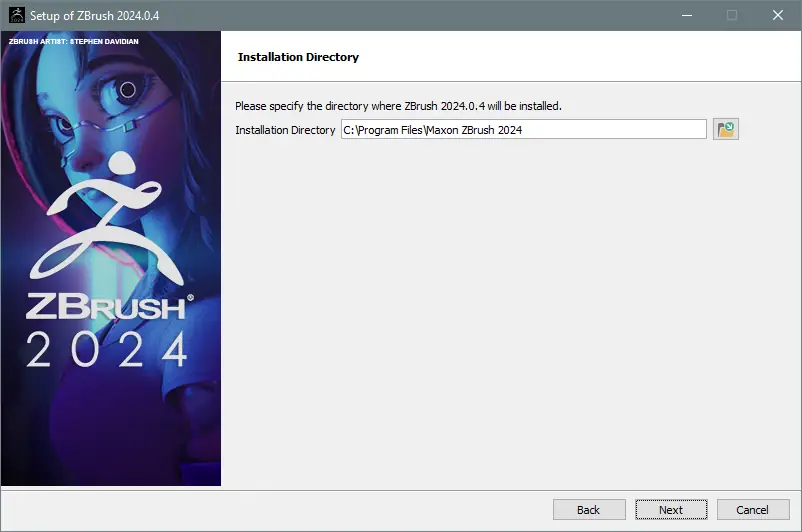The width and height of the screenshot is (802, 532).
Task: Go to the Next setup step
Action: [x=671, y=509]
